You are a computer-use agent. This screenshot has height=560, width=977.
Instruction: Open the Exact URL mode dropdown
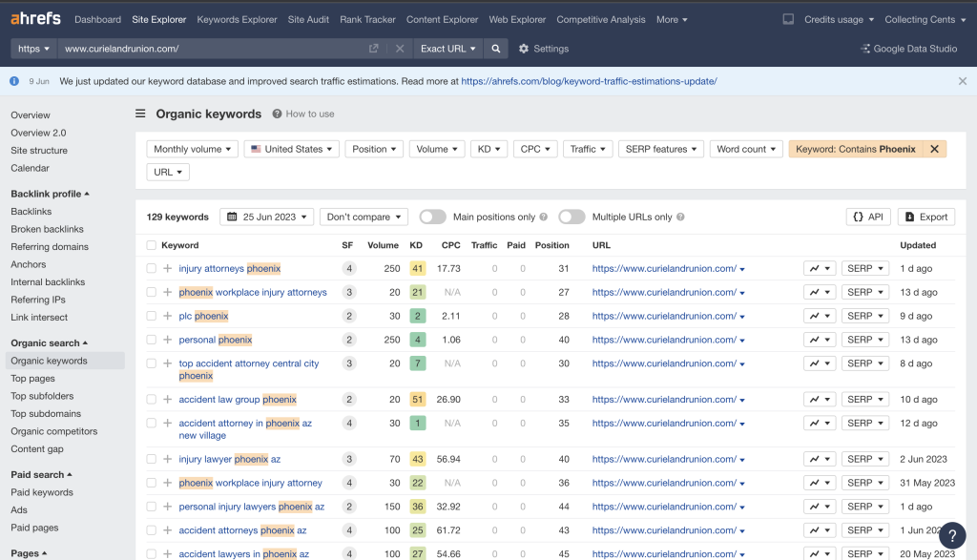447,49
